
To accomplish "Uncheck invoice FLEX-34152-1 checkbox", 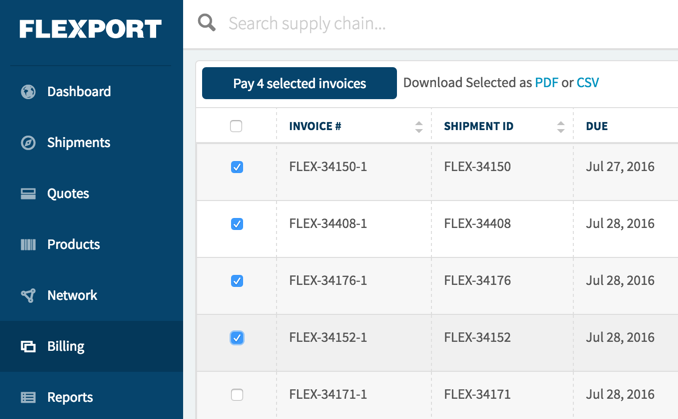I will [237, 338].
